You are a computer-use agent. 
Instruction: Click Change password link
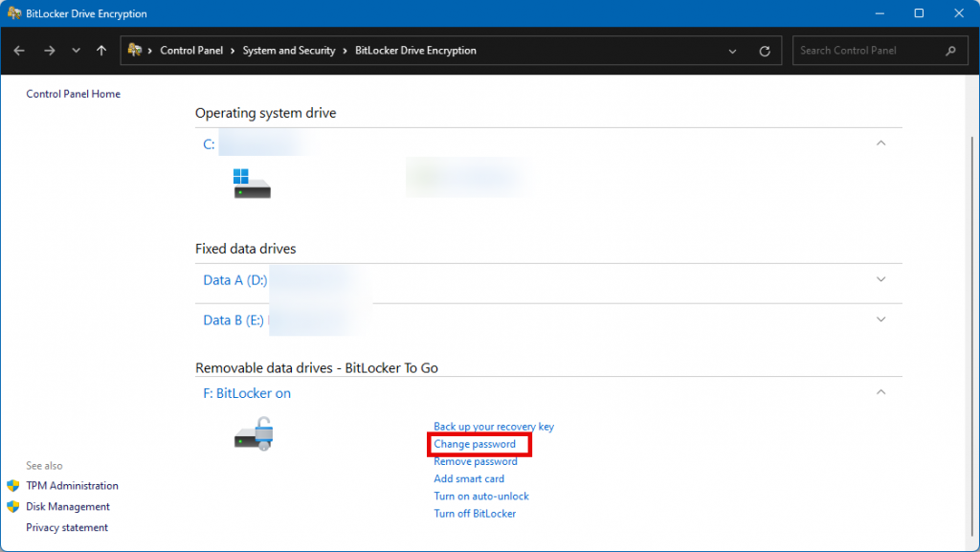[x=475, y=444]
